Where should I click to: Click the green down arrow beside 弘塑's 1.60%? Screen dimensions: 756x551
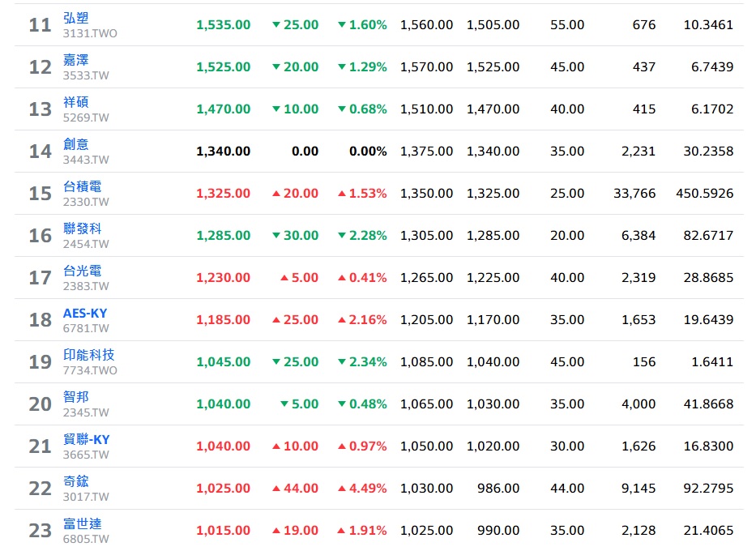click(x=342, y=25)
